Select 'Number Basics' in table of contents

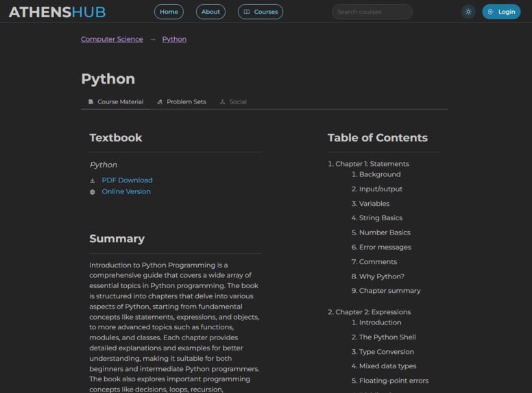pos(385,233)
